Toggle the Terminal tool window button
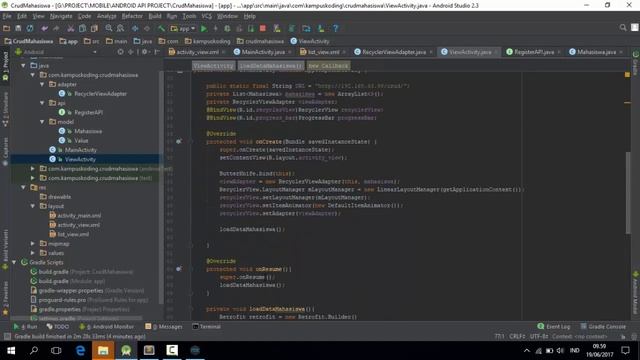The height and width of the screenshot is (360, 640). pyautogui.click(x=207, y=327)
